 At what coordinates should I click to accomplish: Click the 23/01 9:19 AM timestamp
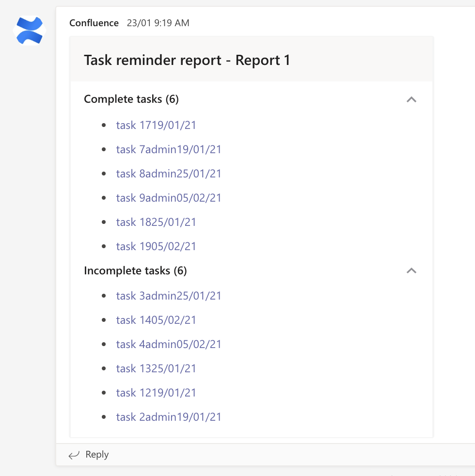(x=158, y=23)
